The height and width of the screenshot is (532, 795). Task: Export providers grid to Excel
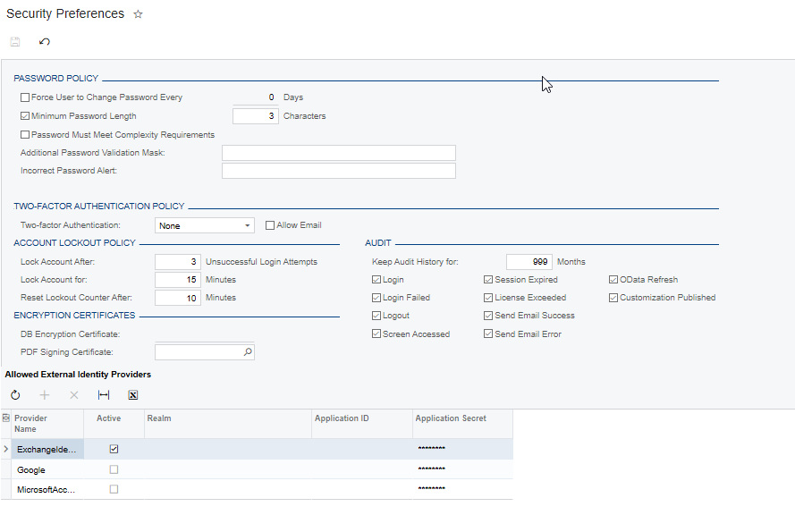132,394
